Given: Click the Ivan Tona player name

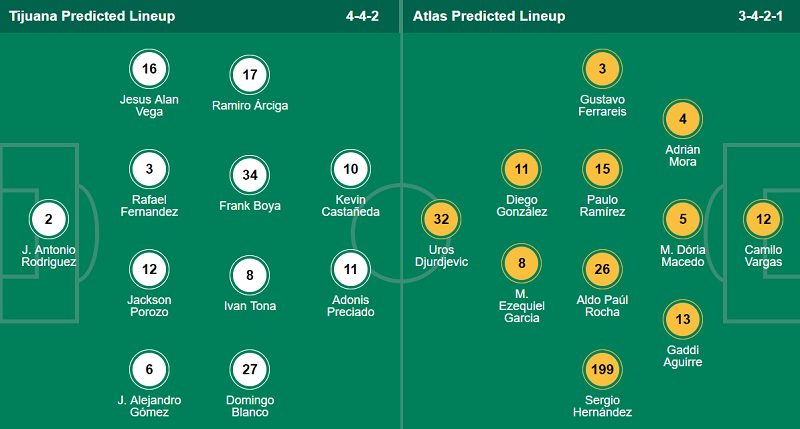Looking at the screenshot, I should tap(250, 306).
